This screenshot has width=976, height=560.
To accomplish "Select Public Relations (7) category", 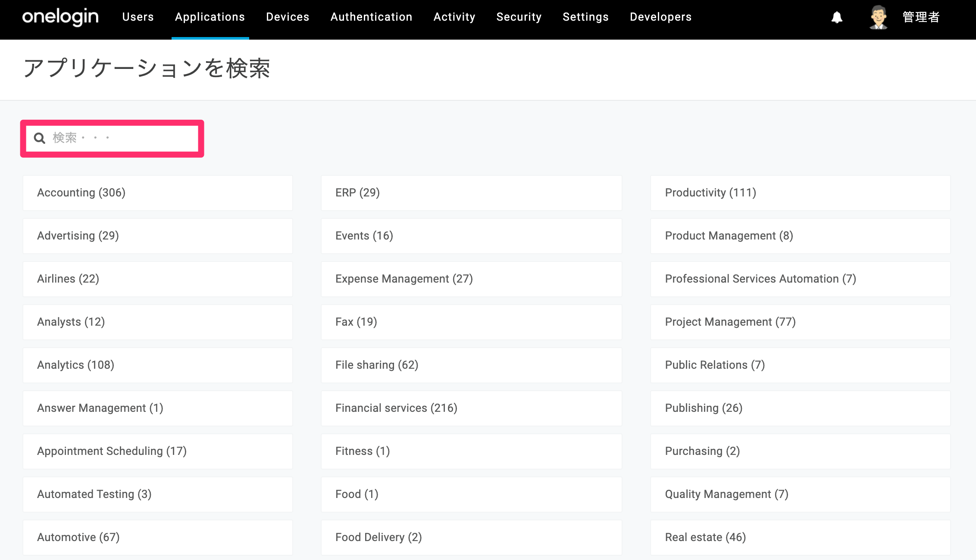I will [801, 365].
